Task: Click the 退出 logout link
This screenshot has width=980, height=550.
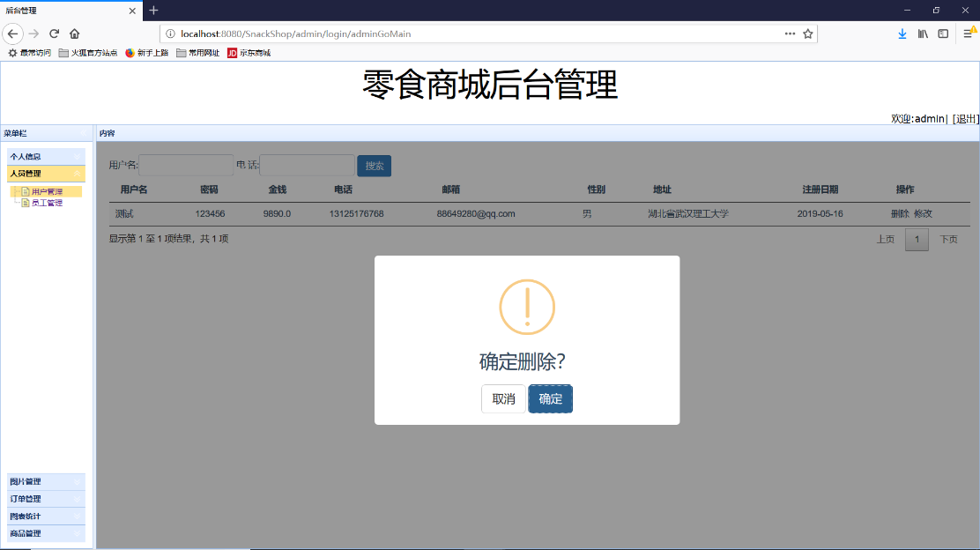Action: (966, 118)
